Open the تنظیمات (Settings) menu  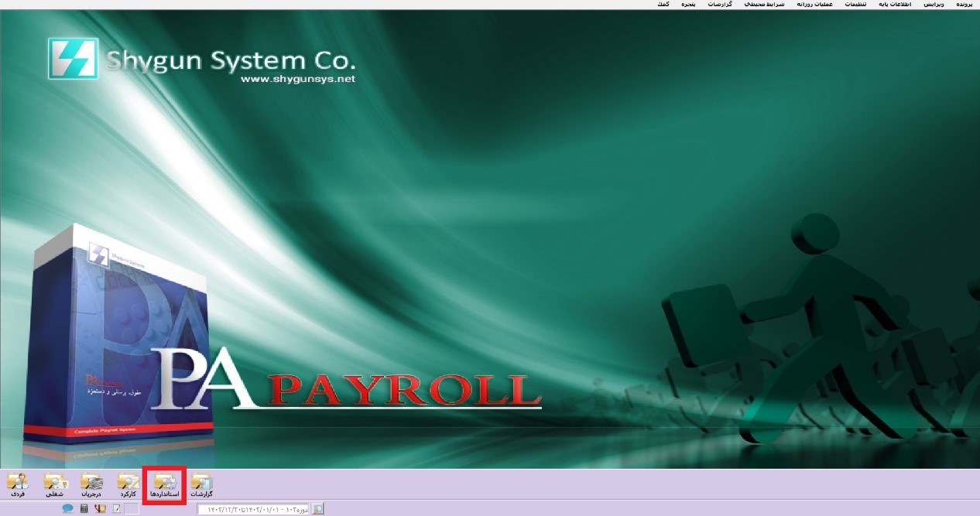pyautogui.click(x=854, y=5)
